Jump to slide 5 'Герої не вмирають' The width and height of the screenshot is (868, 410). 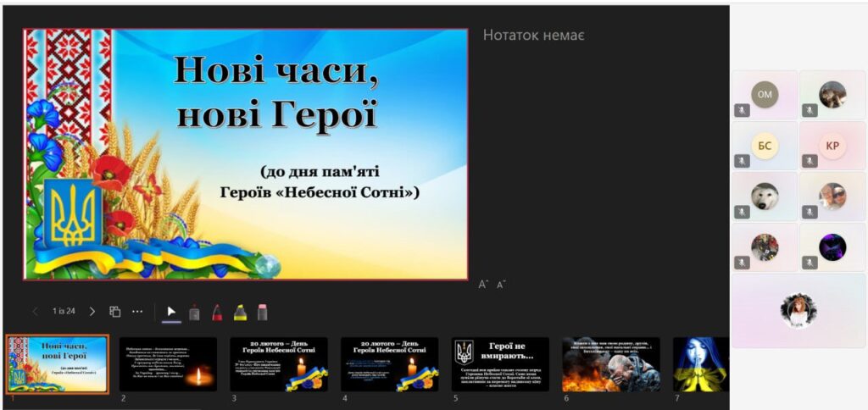point(499,364)
